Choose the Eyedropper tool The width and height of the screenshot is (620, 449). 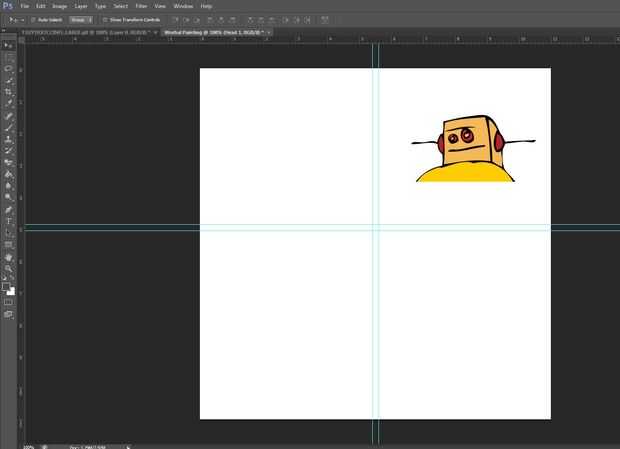(x=9, y=104)
